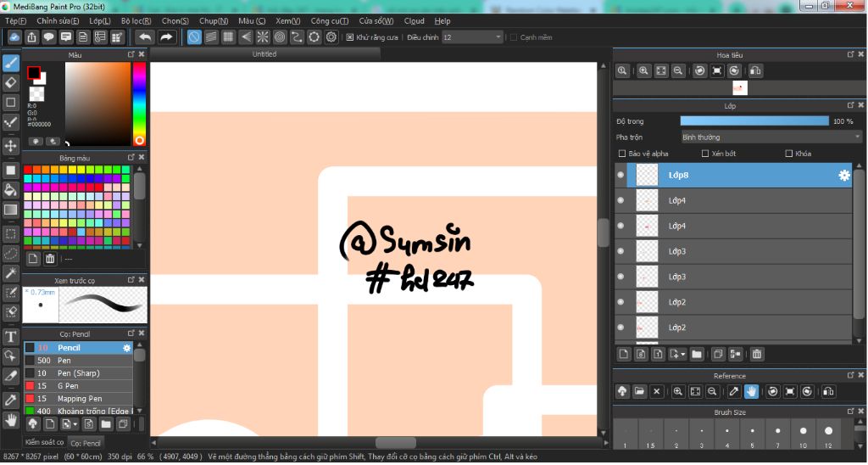
Task: Select the Magic Wand tool
Action: pyautogui.click(x=10, y=273)
